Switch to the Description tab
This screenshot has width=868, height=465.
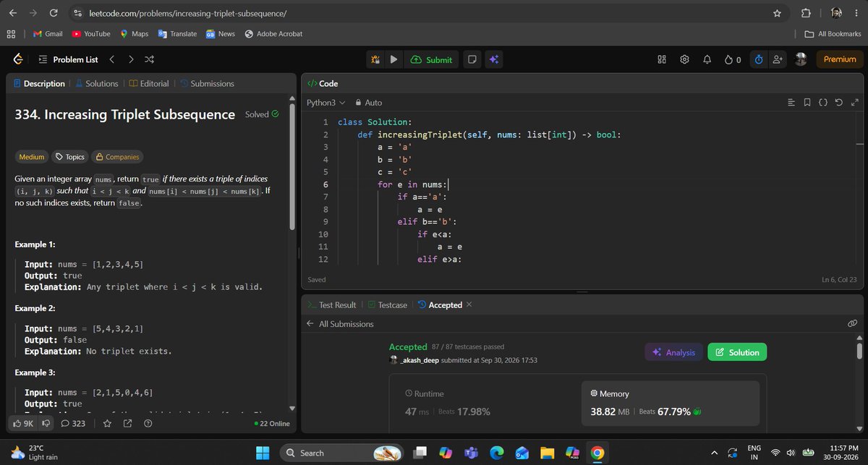(39, 84)
